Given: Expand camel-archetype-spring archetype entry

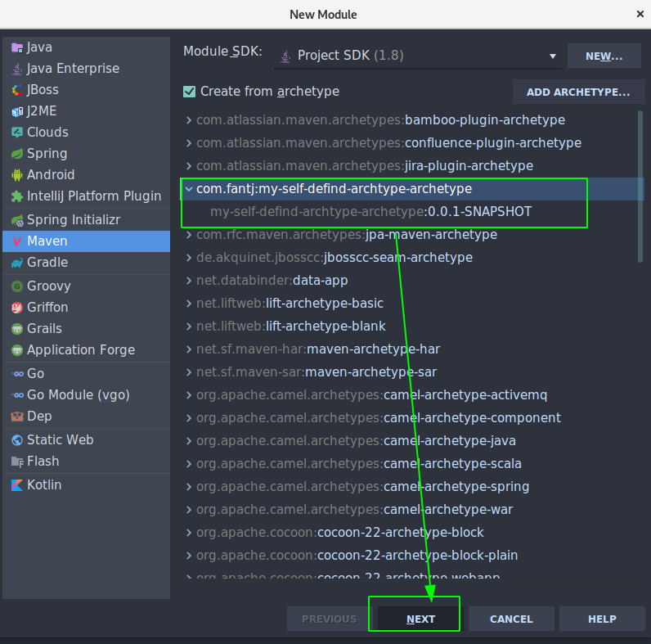Looking at the screenshot, I should (x=189, y=487).
